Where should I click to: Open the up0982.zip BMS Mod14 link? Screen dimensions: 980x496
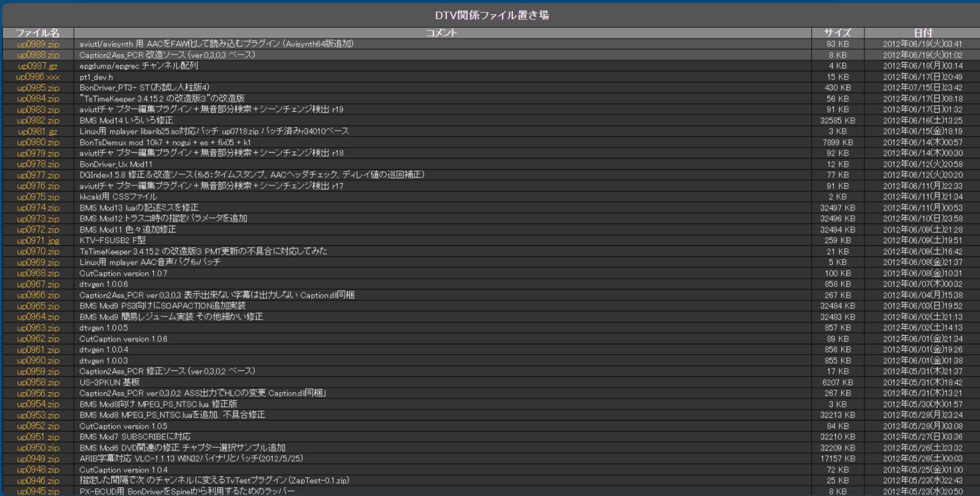click(x=38, y=121)
